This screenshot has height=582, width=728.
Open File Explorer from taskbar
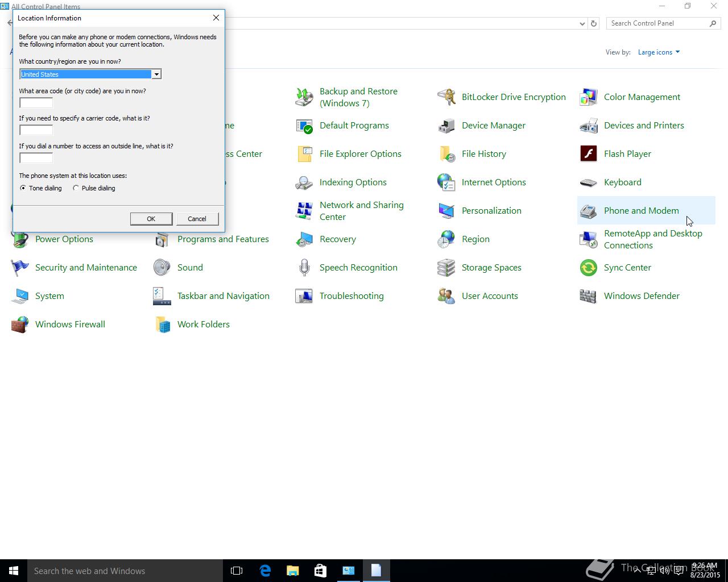(x=292, y=571)
